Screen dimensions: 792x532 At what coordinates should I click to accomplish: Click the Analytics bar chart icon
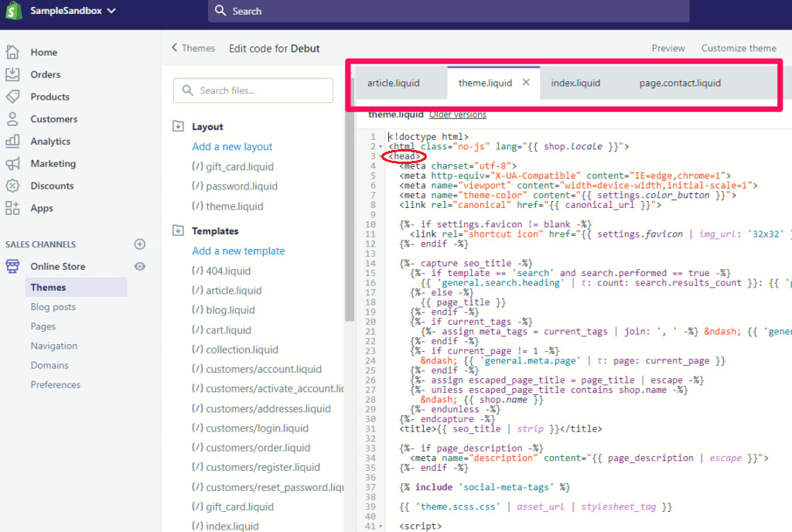12,141
